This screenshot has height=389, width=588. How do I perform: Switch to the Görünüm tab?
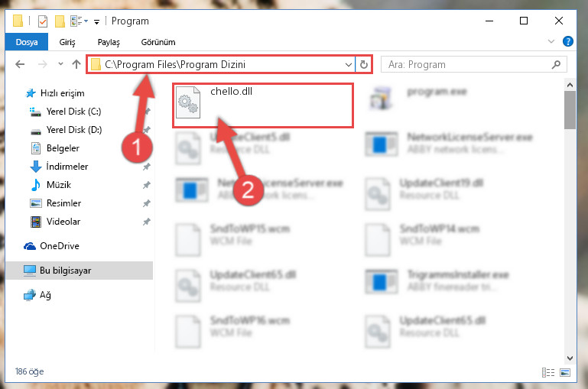(x=158, y=42)
